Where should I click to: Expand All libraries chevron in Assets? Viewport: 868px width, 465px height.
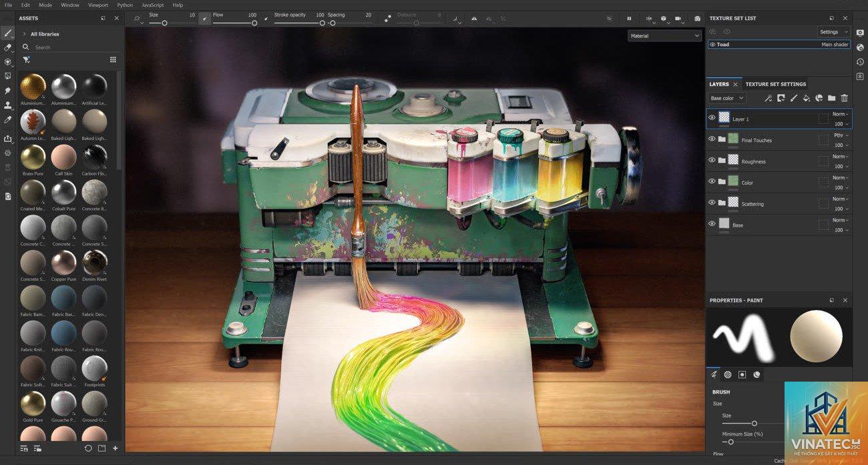click(25, 34)
